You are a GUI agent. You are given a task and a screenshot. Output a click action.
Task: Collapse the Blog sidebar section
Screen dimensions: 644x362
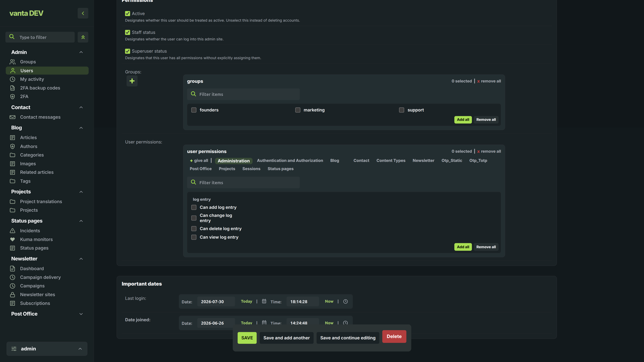pyautogui.click(x=81, y=128)
